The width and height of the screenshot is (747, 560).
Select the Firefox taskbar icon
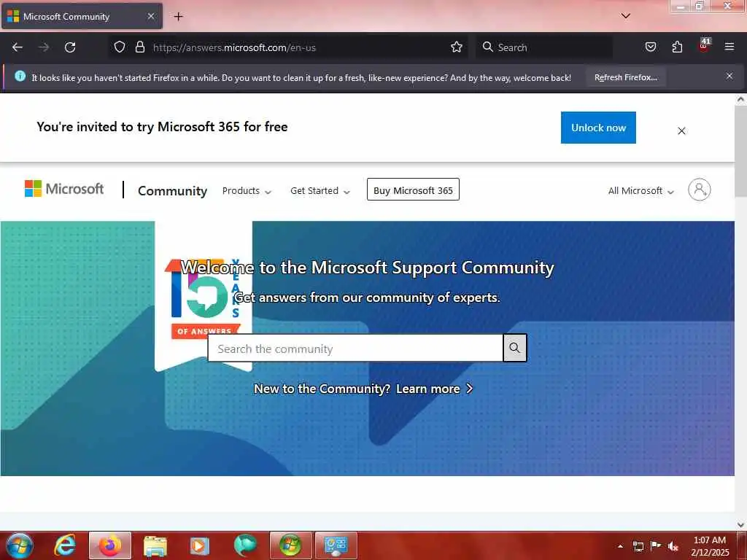(110, 545)
